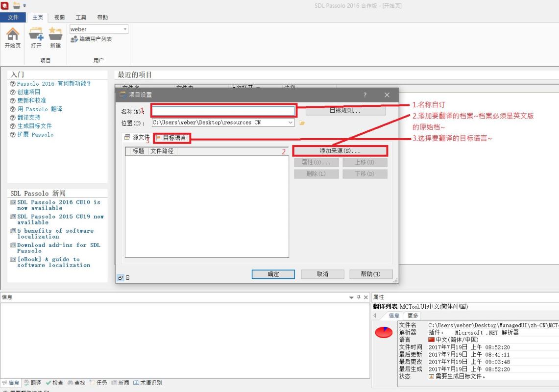Close the 项目设置 dialog

tap(387, 95)
